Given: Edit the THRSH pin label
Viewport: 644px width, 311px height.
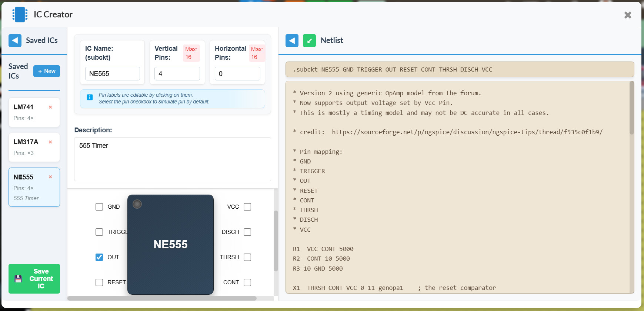Looking at the screenshot, I should tap(229, 257).
